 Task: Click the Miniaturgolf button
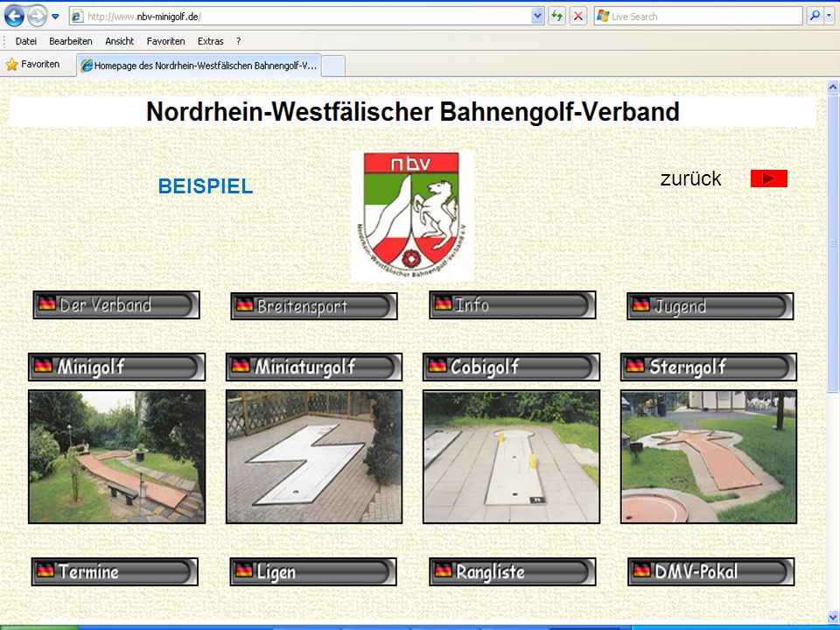point(314,367)
